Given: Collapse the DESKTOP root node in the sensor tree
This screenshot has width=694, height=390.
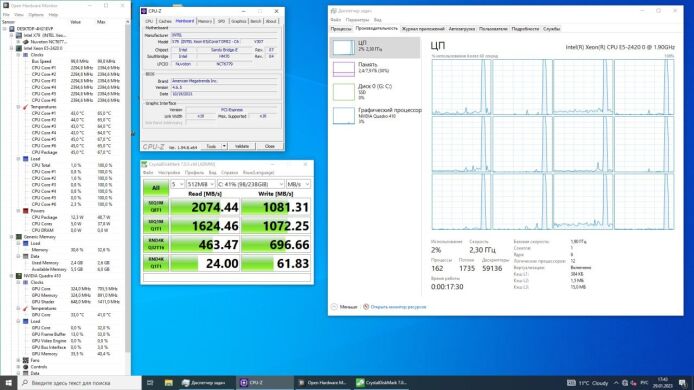Looking at the screenshot, I should (5, 29).
